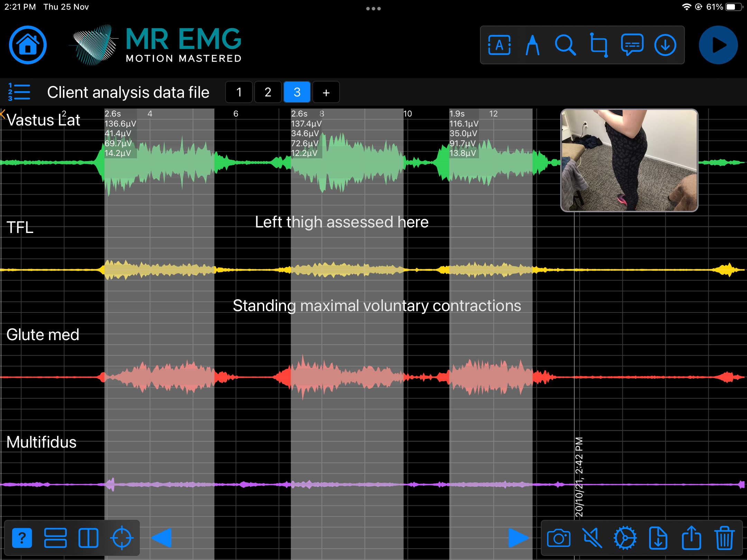Switch to side-by-side column layout

pyautogui.click(x=88, y=538)
